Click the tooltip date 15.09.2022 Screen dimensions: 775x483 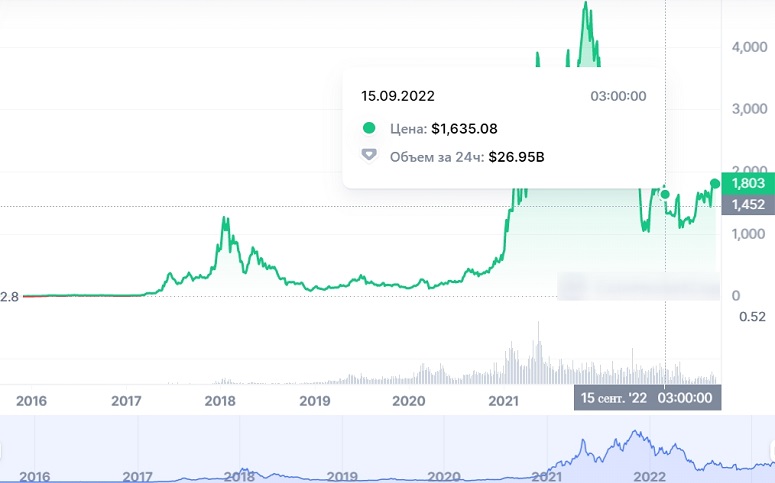[x=397, y=96]
